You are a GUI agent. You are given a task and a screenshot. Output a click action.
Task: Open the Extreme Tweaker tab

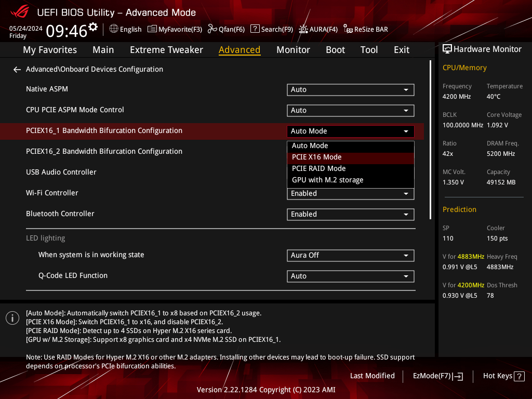(166, 50)
